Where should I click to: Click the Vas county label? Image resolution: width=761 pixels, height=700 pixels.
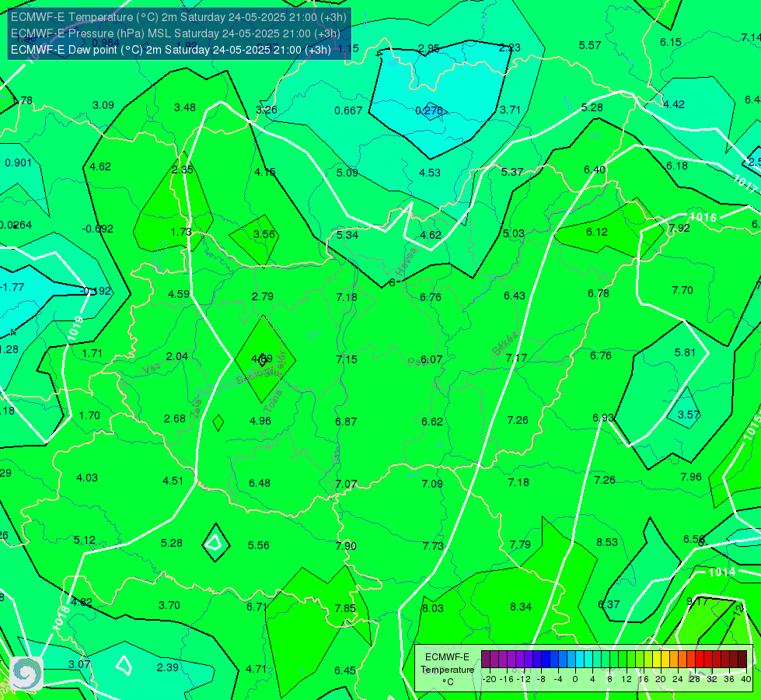pos(152,369)
